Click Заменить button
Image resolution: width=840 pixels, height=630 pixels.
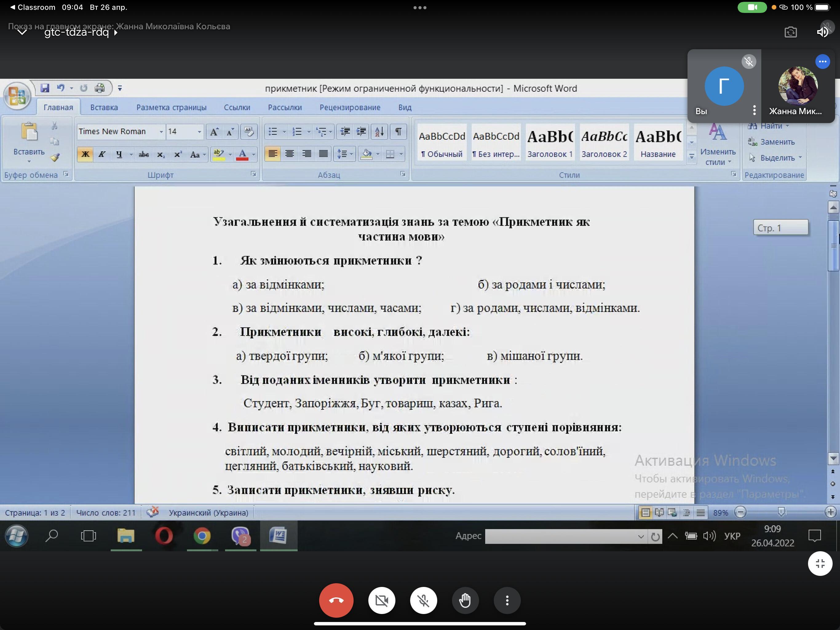pos(771,142)
